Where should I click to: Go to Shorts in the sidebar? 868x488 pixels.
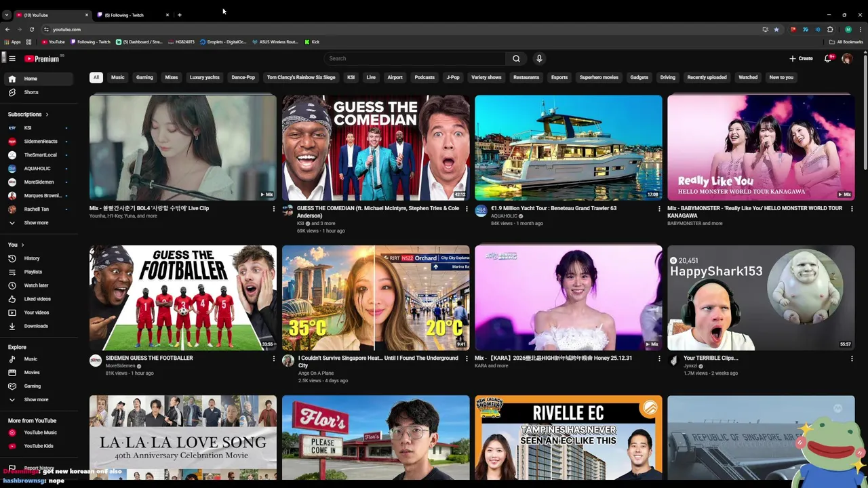coord(38,92)
